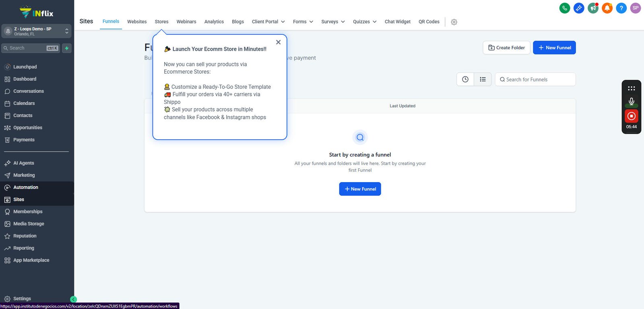Open the Stores tab
This screenshot has width=644, height=309.
(x=161, y=22)
